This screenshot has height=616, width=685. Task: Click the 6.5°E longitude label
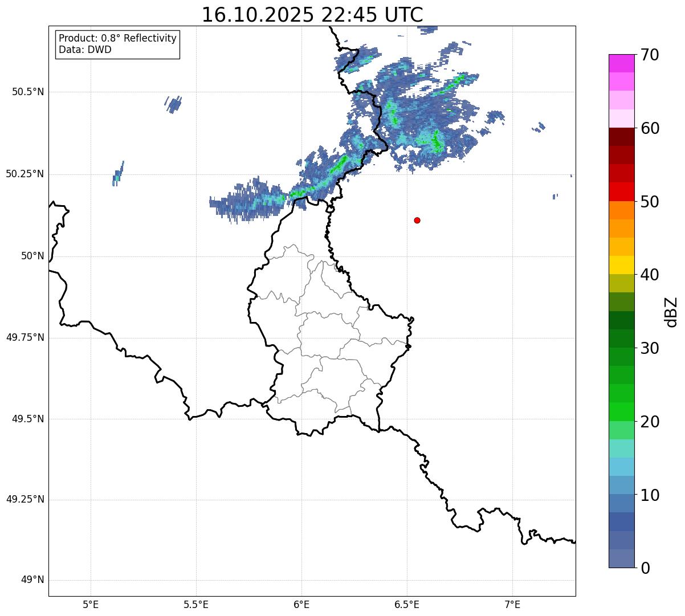point(407,604)
